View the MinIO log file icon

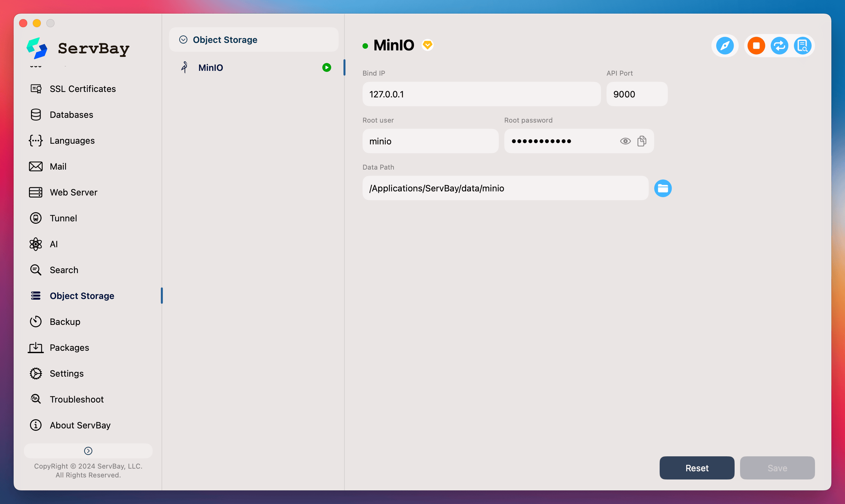coord(802,46)
